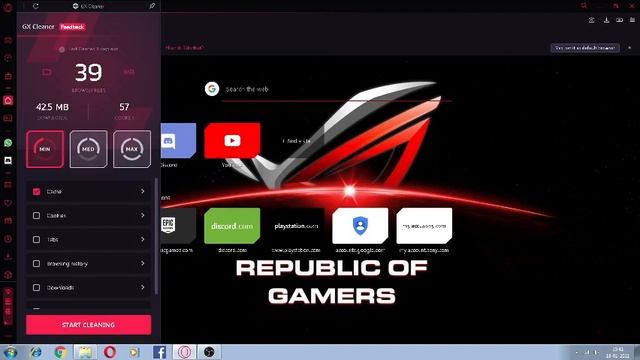Switch to OBS Studio in taskbar
Screen dimensions: 640x360
pyautogui.click(x=209, y=352)
